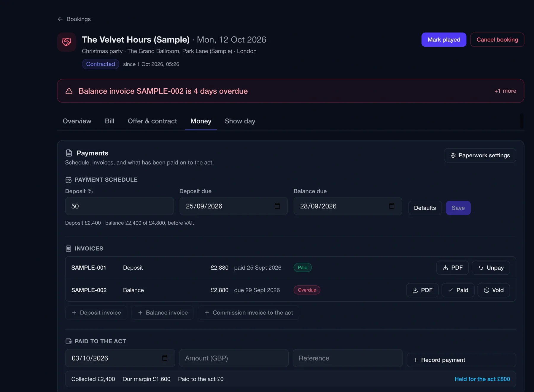Reset the payment schedule to Defaults
Viewport: 534px width, 392px height.
(x=425, y=208)
